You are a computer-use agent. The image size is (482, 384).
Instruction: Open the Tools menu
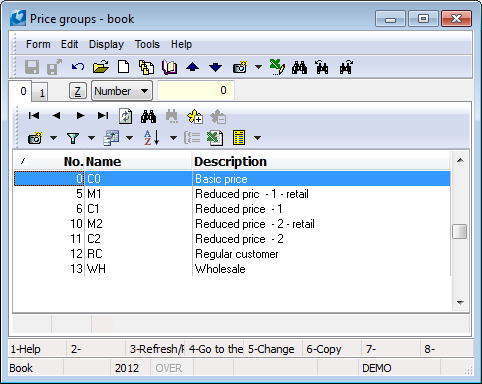(x=147, y=44)
